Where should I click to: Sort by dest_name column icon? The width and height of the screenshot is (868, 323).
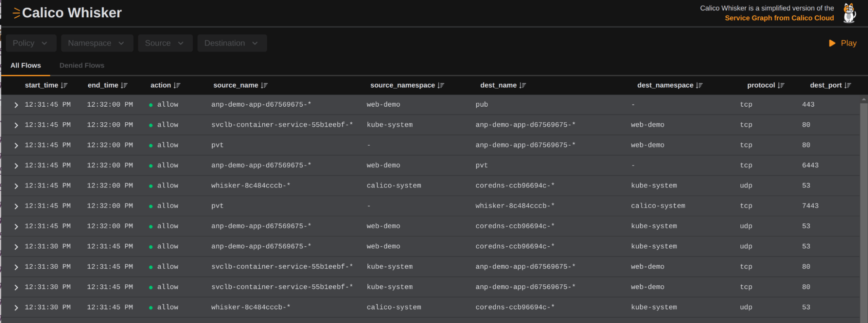(x=522, y=85)
